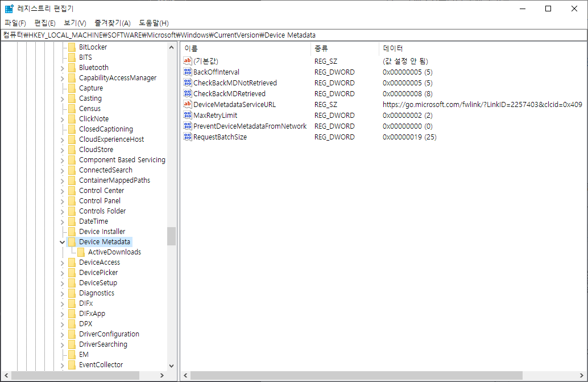Click the Device Metadata folder icon
This screenshot has height=382, width=588.
tap(72, 241)
